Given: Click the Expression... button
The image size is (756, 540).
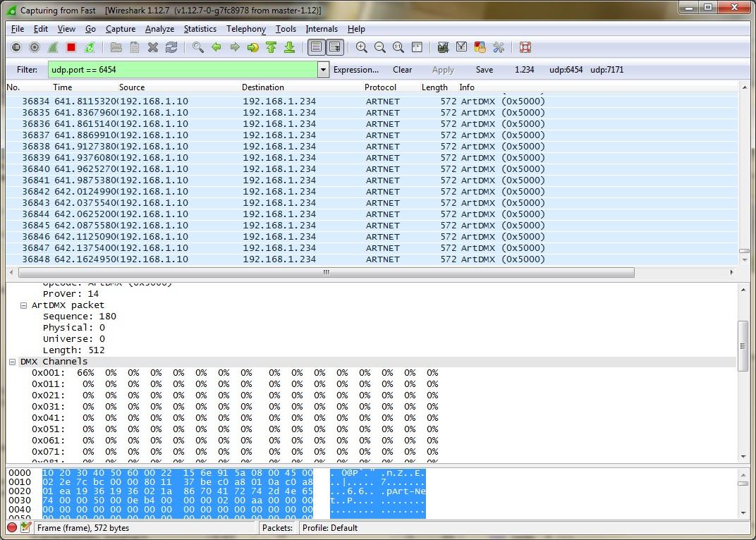Looking at the screenshot, I should (x=356, y=70).
